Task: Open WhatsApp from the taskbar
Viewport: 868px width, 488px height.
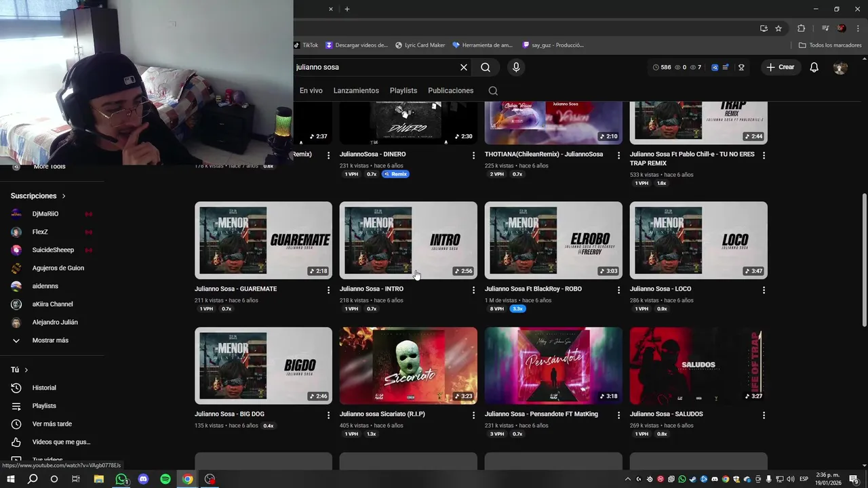Action: tap(121, 479)
